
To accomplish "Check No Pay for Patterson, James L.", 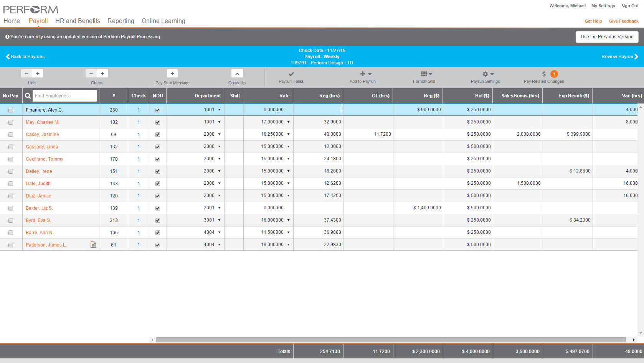I will 11,245.
